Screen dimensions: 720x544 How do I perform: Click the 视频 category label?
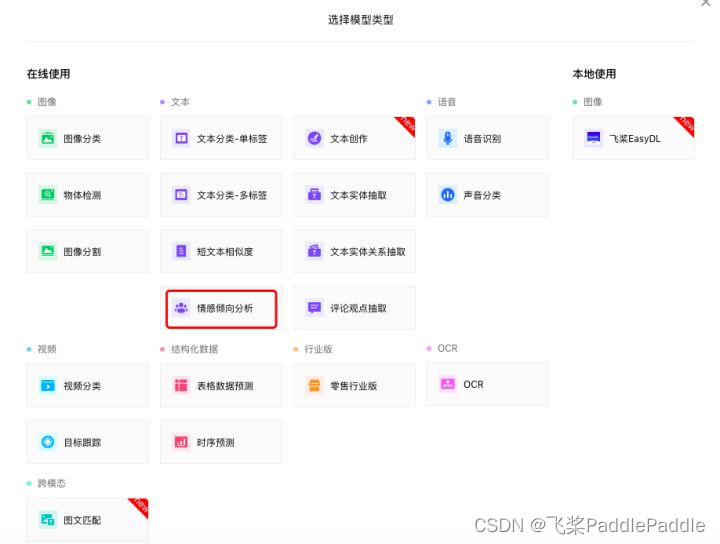[47, 349]
